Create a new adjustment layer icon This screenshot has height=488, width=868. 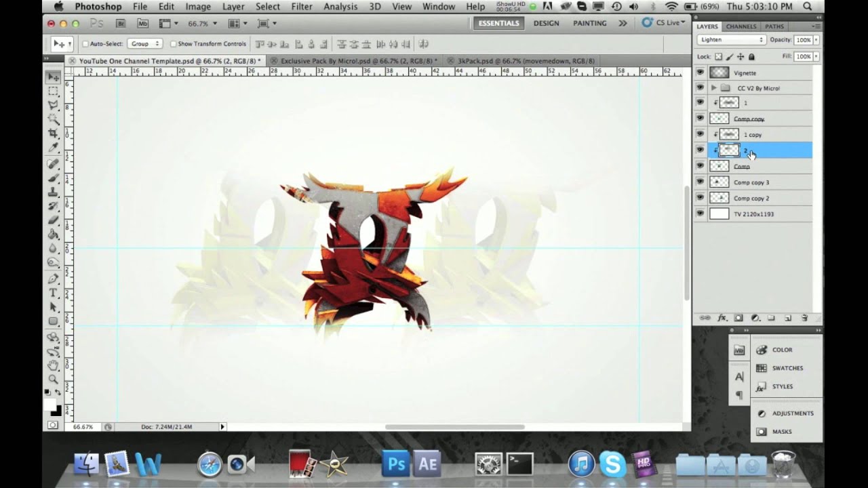(x=755, y=318)
